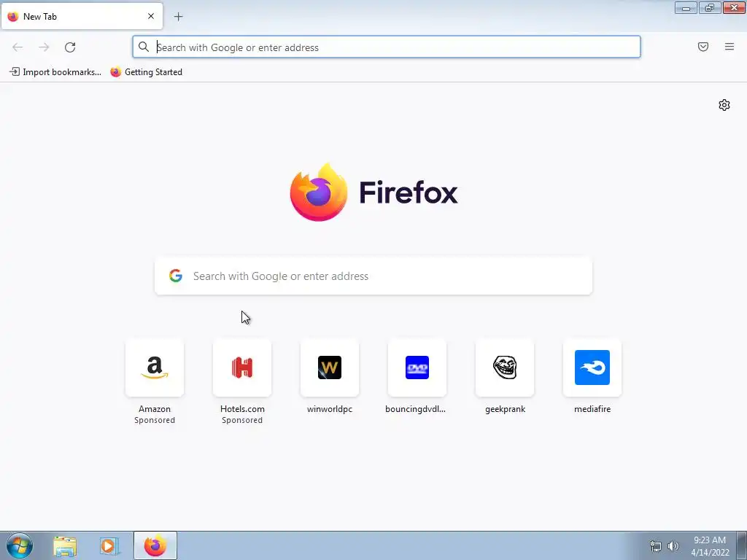Open new tab personalize gear settings
747x560 pixels.
point(724,105)
